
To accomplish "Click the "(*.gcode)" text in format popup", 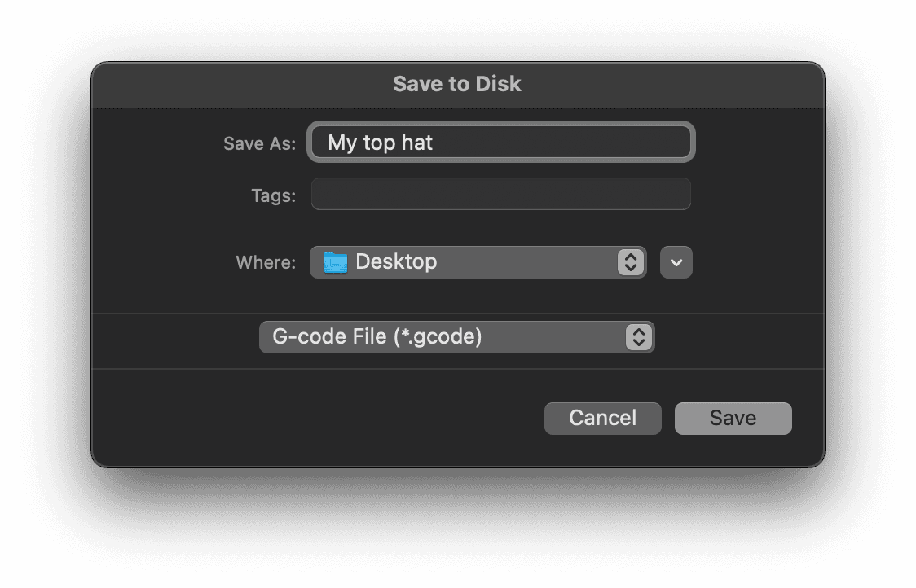I will tap(438, 337).
